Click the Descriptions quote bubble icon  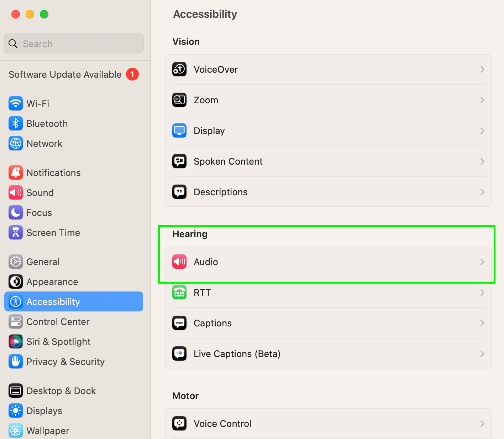click(179, 192)
